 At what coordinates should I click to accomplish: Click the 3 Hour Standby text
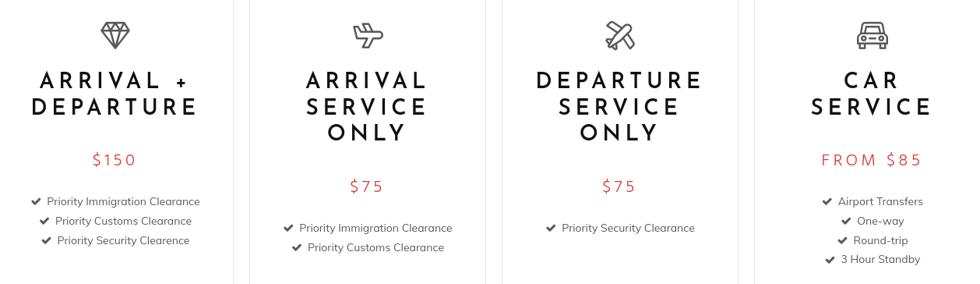coord(880,259)
